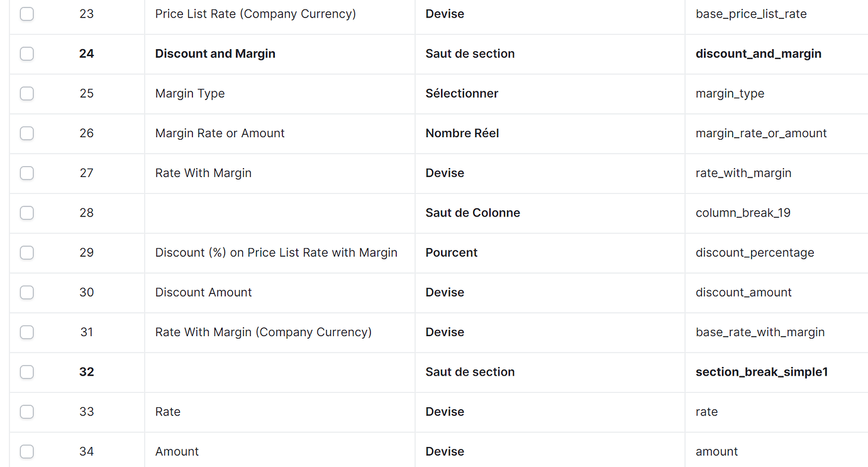868x467 pixels.
Task: Check the checkbox beside the Rate field row
Action: click(x=26, y=412)
